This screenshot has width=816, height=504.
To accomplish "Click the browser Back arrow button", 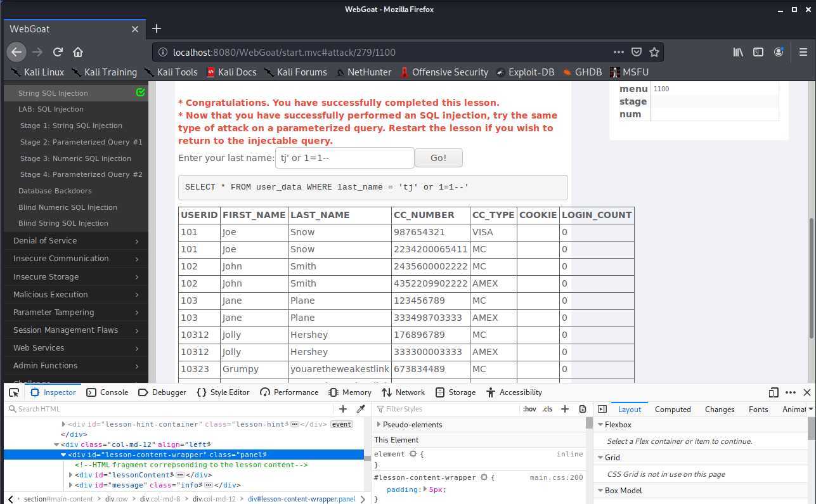I will point(16,52).
